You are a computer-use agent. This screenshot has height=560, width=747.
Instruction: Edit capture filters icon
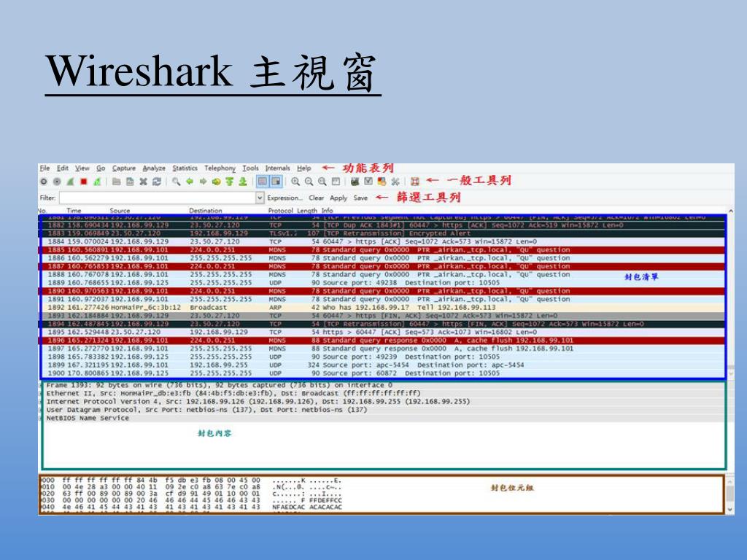tap(355, 182)
